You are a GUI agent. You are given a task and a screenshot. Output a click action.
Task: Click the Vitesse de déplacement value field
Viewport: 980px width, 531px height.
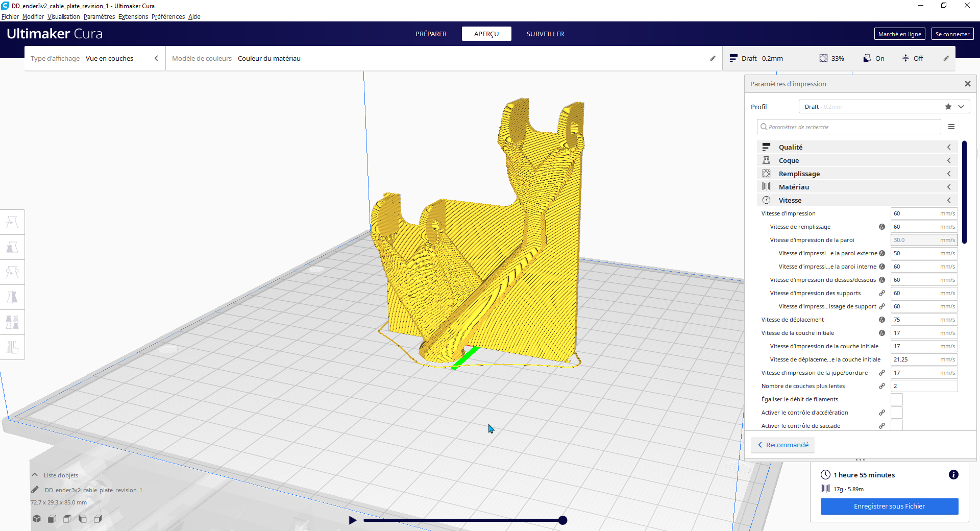click(924, 320)
